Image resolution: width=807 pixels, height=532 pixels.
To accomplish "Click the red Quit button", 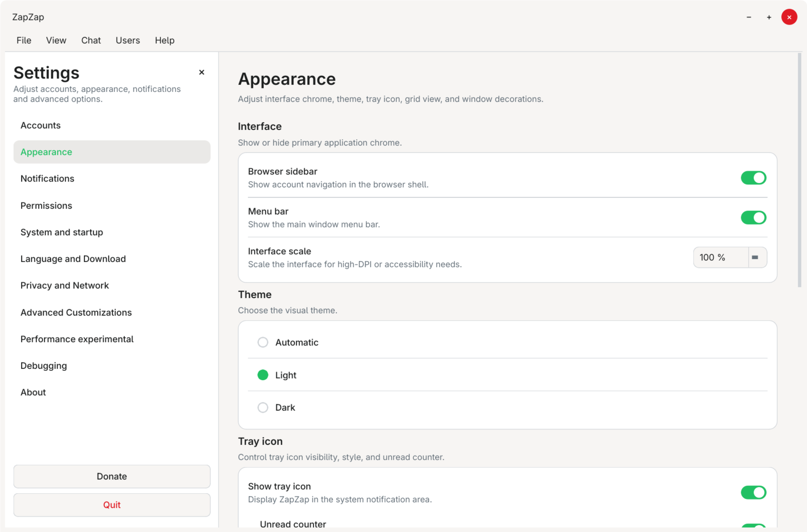I will click(x=112, y=505).
